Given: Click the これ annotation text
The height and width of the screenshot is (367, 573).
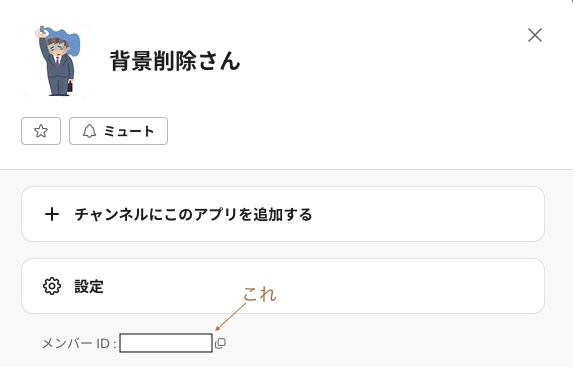Looking at the screenshot, I should [260, 295].
